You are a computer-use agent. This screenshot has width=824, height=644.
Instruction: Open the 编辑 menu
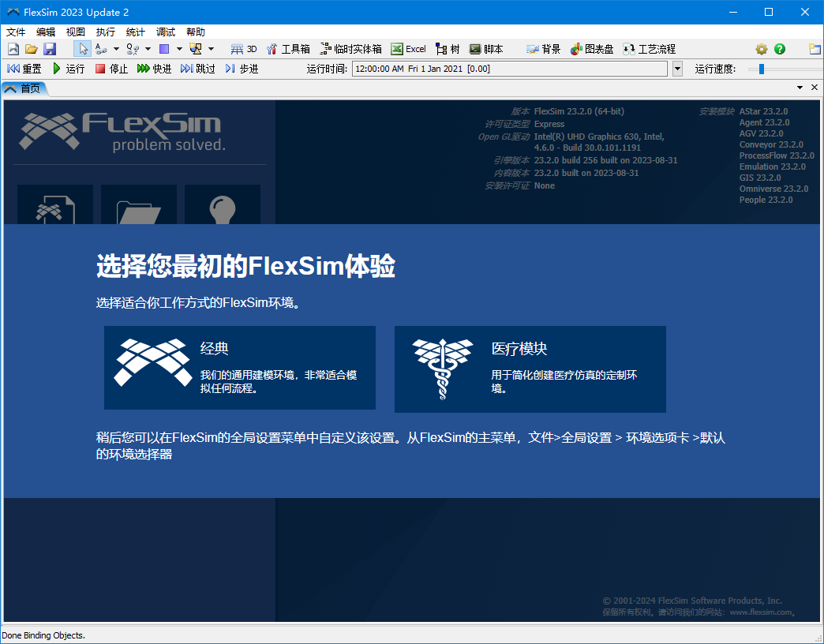coord(46,32)
